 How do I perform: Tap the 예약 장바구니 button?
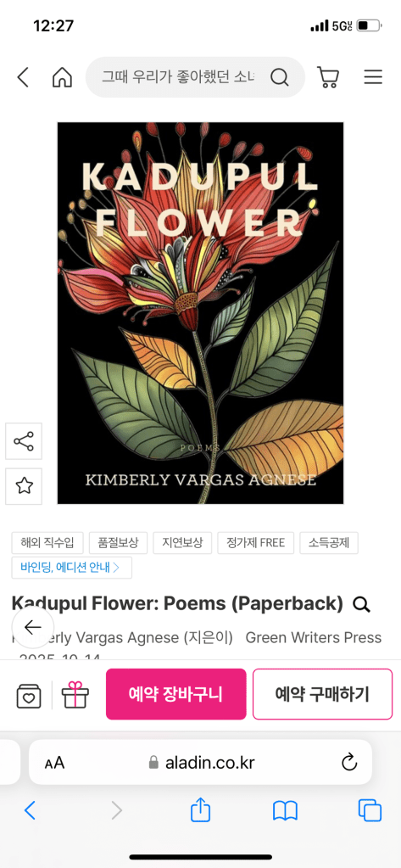tap(175, 694)
